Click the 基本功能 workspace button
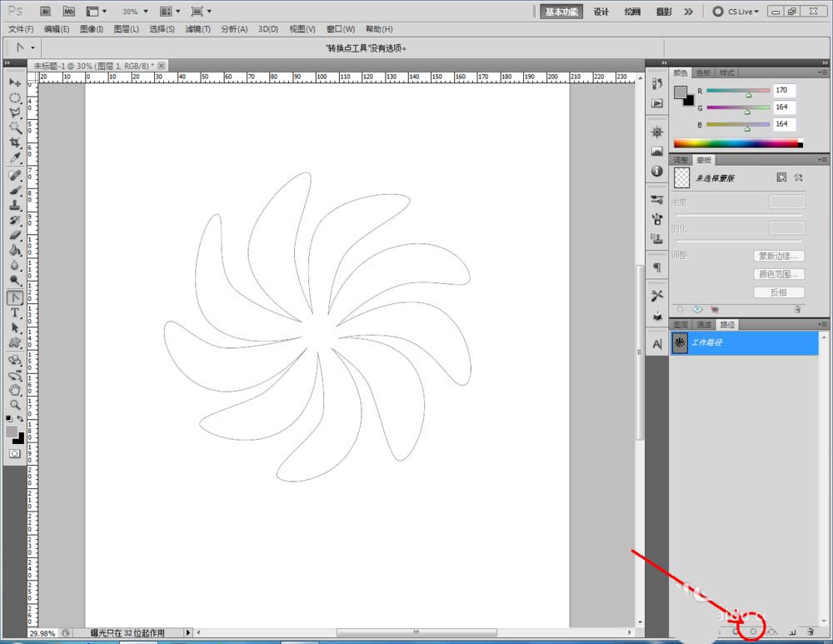Screen dimensions: 833x644 click(561, 12)
